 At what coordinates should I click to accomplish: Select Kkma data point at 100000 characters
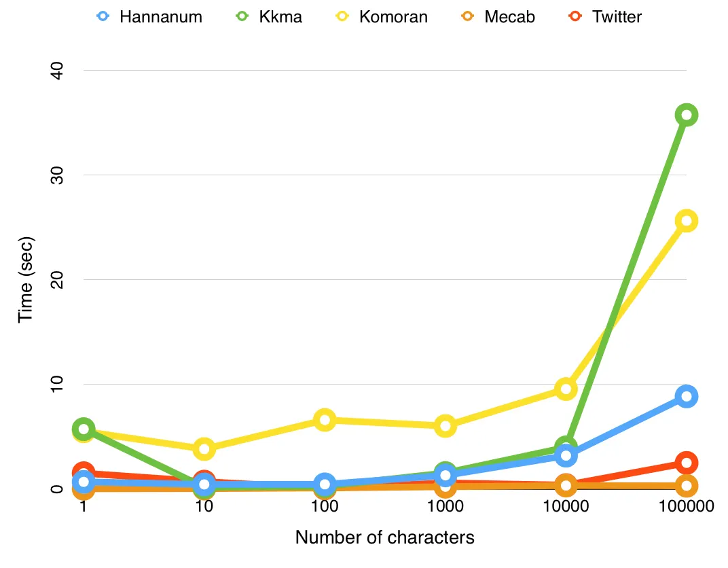pyautogui.click(x=686, y=115)
